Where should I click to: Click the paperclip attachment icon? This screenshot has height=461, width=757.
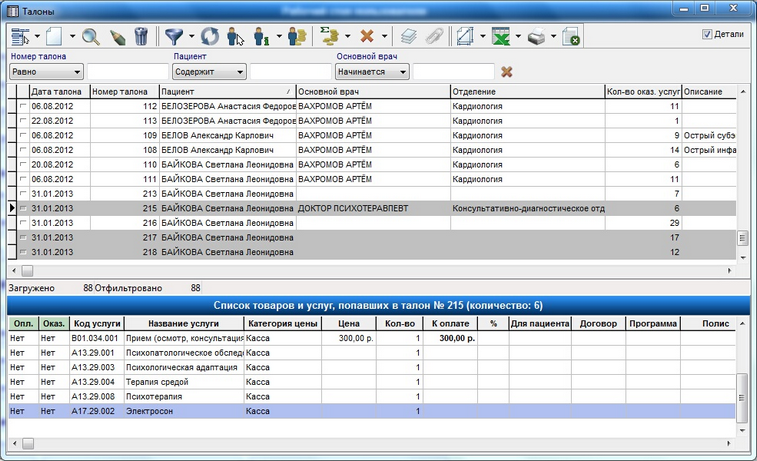[x=435, y=36]
